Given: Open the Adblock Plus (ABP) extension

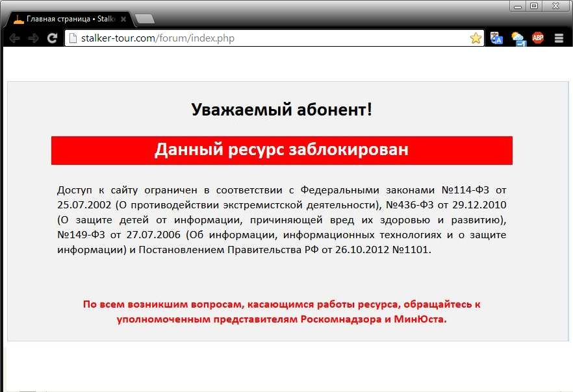Looking at the screenshot, I should point(538,38).
